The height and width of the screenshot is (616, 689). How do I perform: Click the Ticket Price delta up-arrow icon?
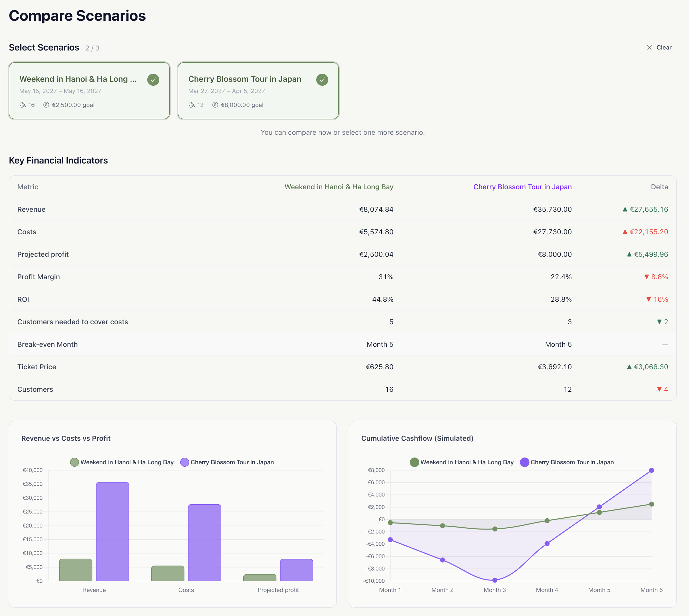[629, 367]
